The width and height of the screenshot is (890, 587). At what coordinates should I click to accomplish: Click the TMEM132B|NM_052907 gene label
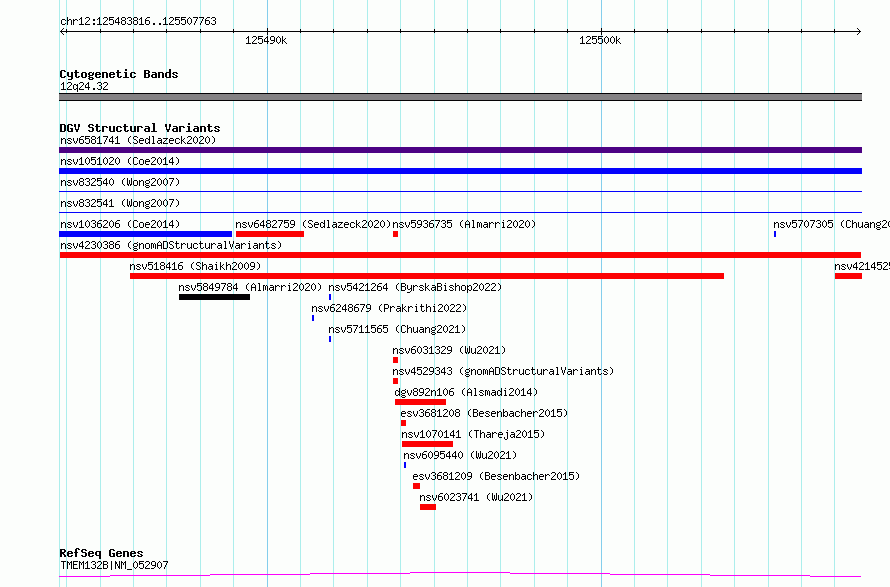114,565
